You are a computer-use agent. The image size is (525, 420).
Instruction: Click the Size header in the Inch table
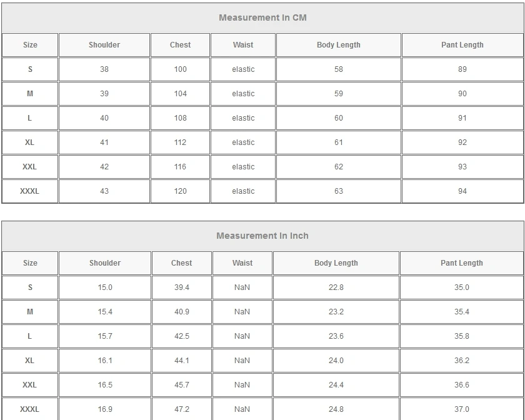(x=30, y=263)
